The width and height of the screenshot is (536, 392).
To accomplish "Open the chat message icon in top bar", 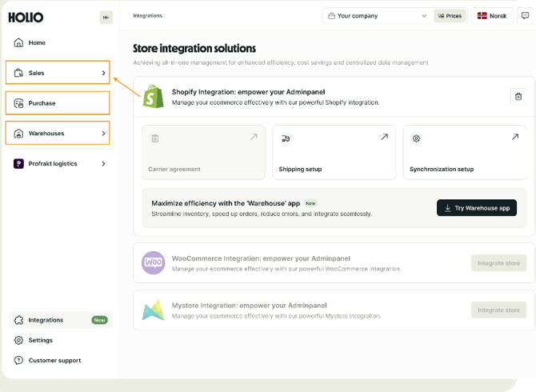I will click(x=525, y=16).
